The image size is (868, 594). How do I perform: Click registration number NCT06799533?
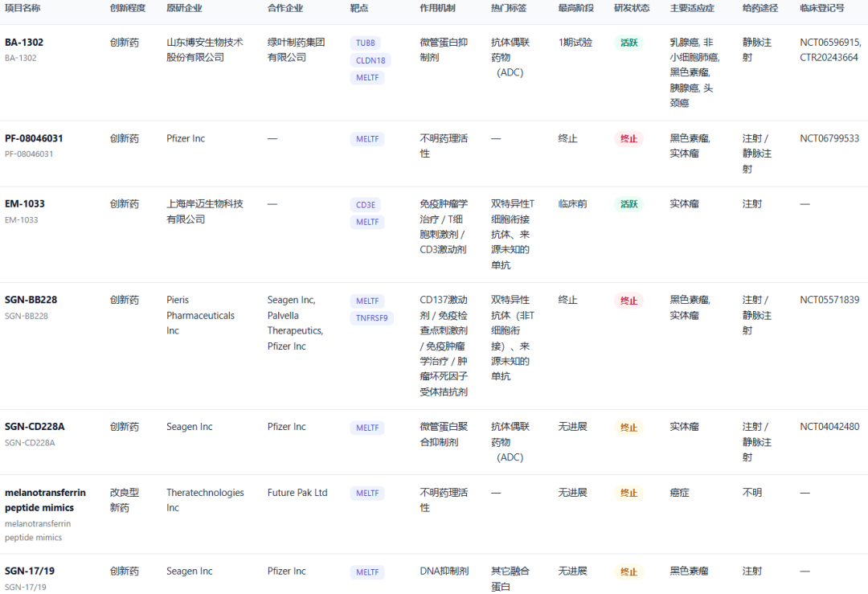coord(829,138)
